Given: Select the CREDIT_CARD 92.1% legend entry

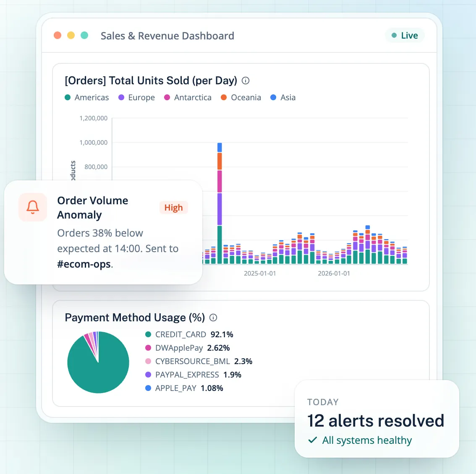Looking at the screenshot, I should coord(189,334).
